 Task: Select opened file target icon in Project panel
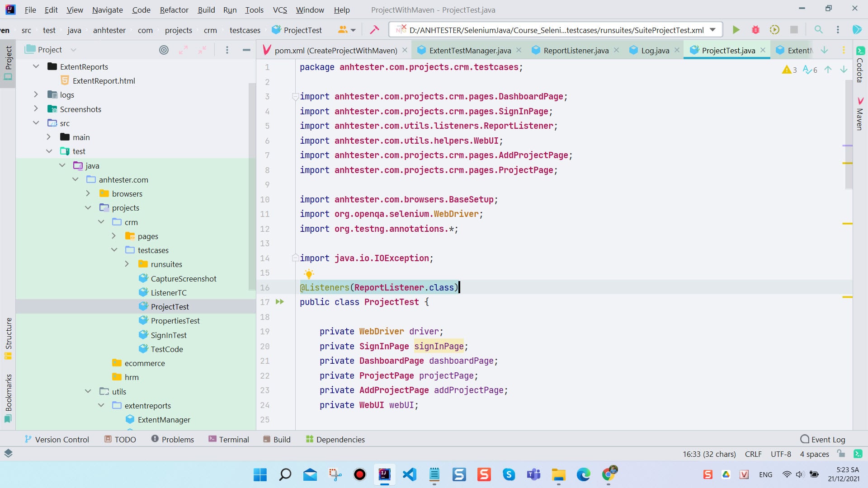coord(164,50)
